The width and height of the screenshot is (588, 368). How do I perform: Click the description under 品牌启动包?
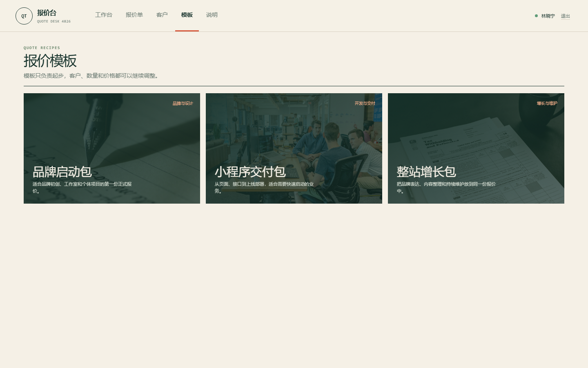(x=82, y=187)
